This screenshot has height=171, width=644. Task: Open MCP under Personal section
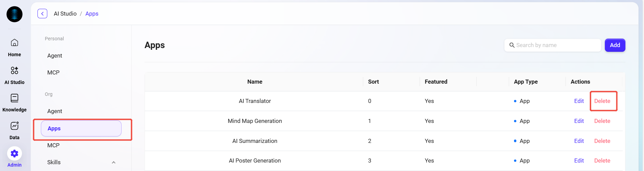tap(53, 72)
